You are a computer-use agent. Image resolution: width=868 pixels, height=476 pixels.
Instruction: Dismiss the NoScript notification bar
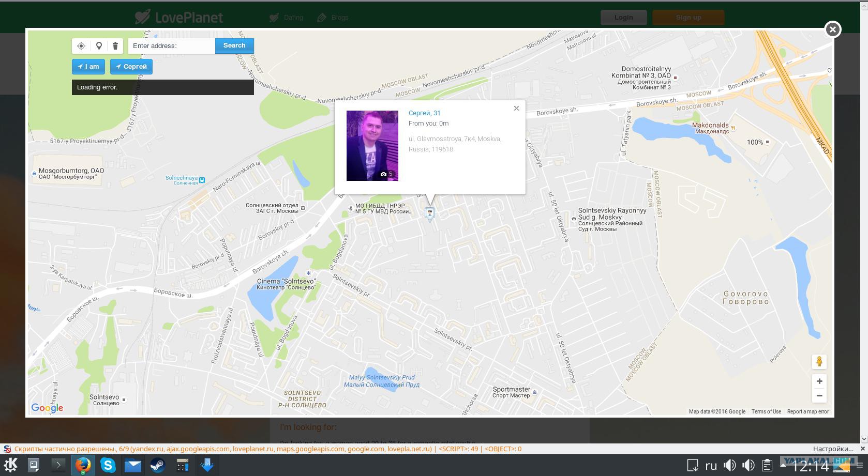862,449
